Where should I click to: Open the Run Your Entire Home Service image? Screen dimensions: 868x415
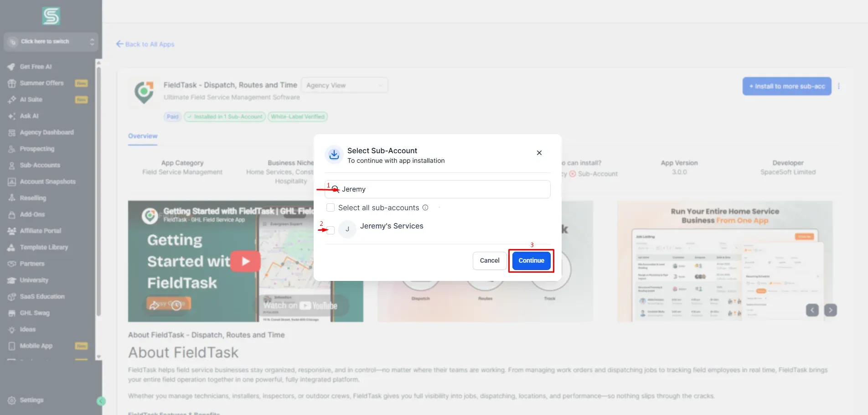click(x=725, y=261)
